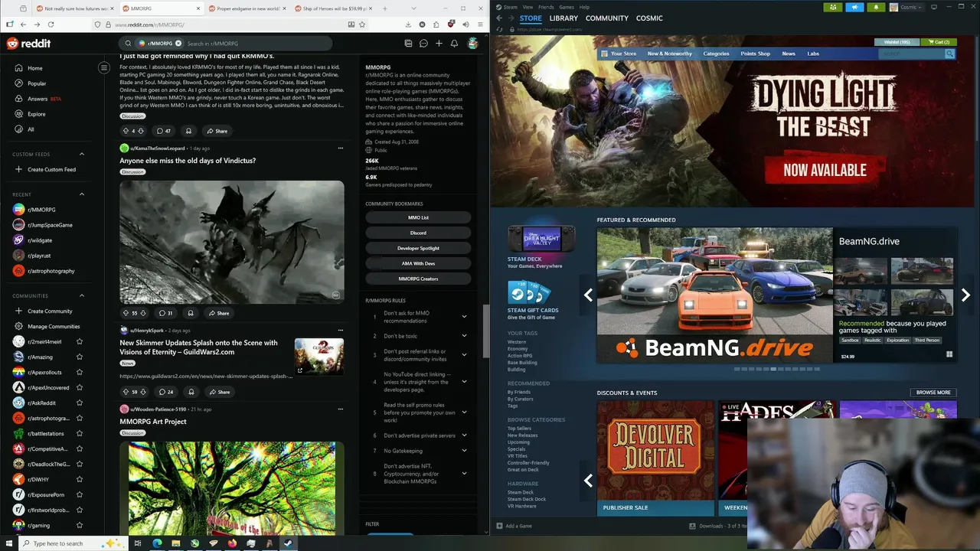Open options menu for Vindictus post
Viewport: 980px width, 551px height.
pyautogui.click(x=341, y=148)
